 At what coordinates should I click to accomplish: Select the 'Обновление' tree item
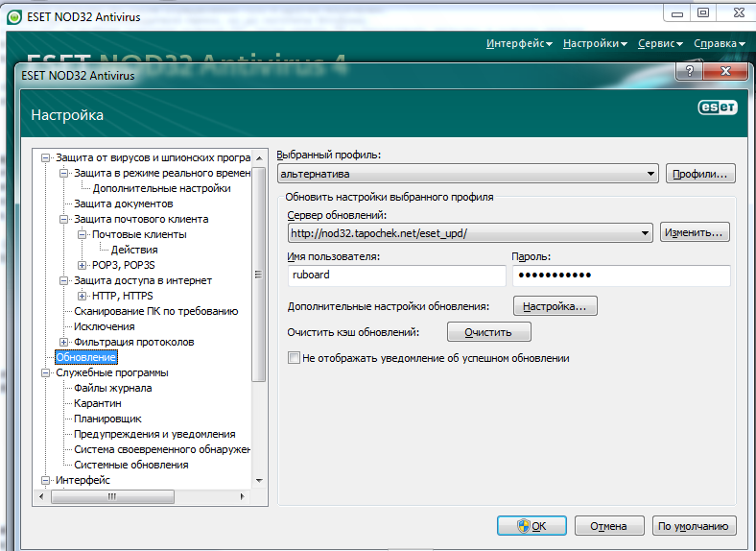(x=86, y=357)
